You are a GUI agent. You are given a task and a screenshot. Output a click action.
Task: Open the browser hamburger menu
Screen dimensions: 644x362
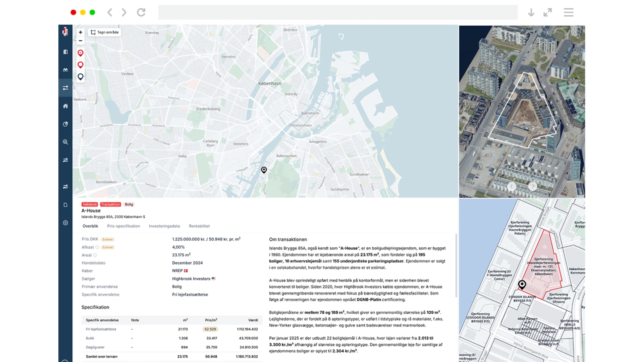(x=568, y=12)
